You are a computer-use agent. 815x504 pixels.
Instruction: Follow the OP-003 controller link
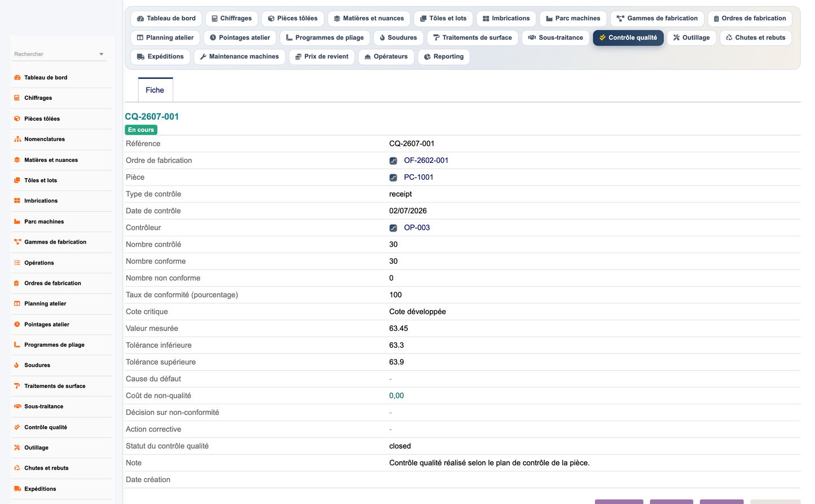click(417, 228)
